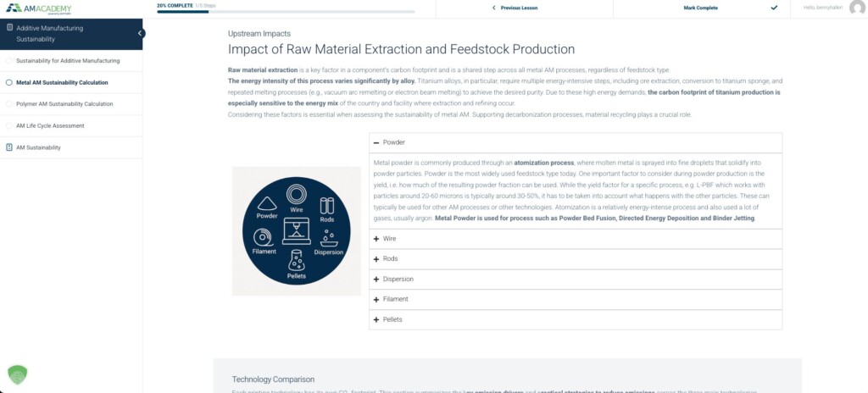868x393 pixels.
Task: Expand the Wire accordion section
Action: tap(376, 239)
